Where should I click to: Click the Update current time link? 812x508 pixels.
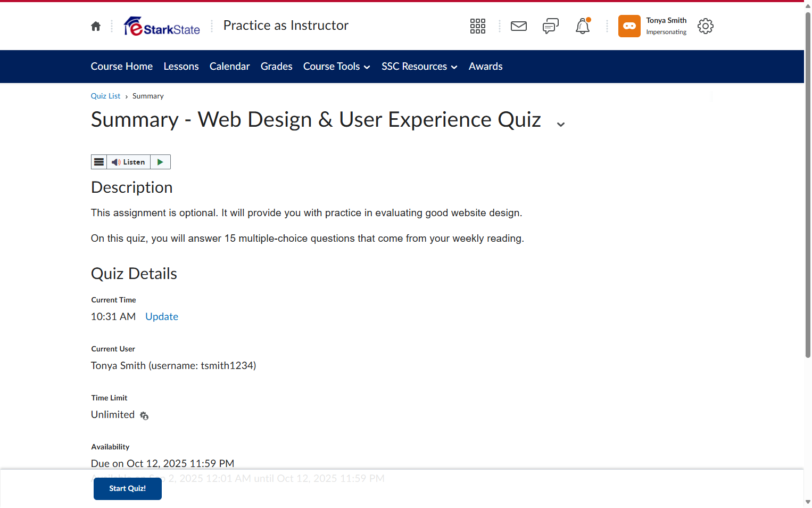click(162, 316)
